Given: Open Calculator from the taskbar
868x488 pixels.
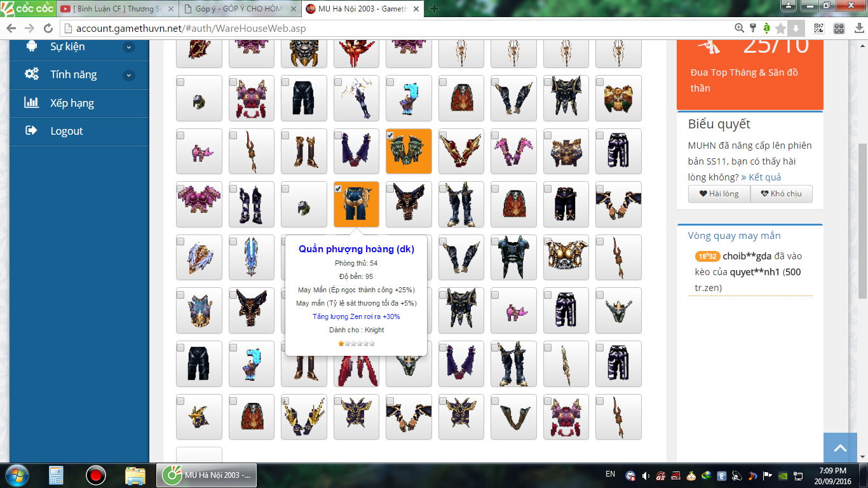Looking at the screenshot, I should point(57,475).
